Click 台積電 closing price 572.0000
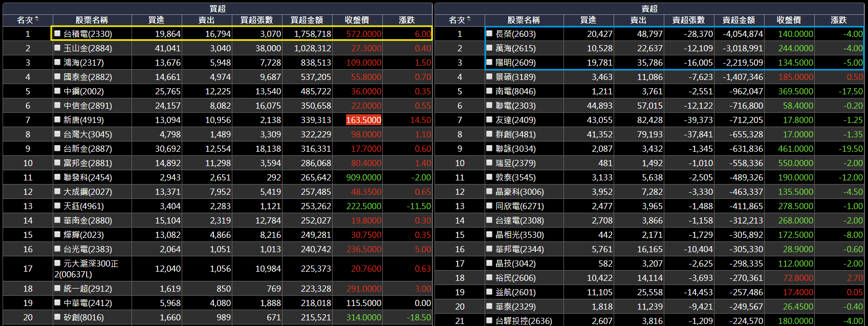Viewport: 868px width, 326px height. coord(364,34)
